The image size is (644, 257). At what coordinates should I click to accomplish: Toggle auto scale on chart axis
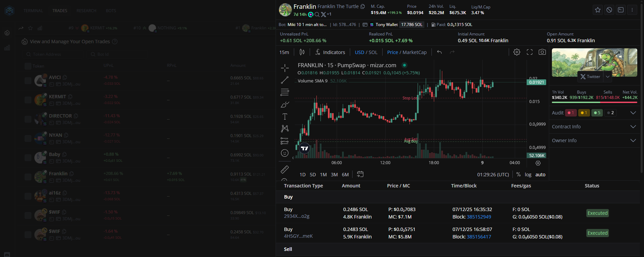click(540, 175)
